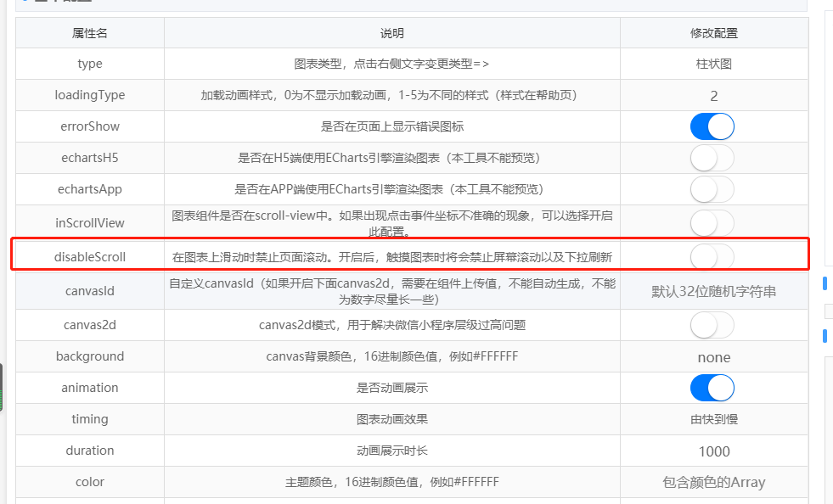This screenshot has height=504, width=833.
Task: Click the 柱状图 chart type value
Action: [x=713, y=64]
